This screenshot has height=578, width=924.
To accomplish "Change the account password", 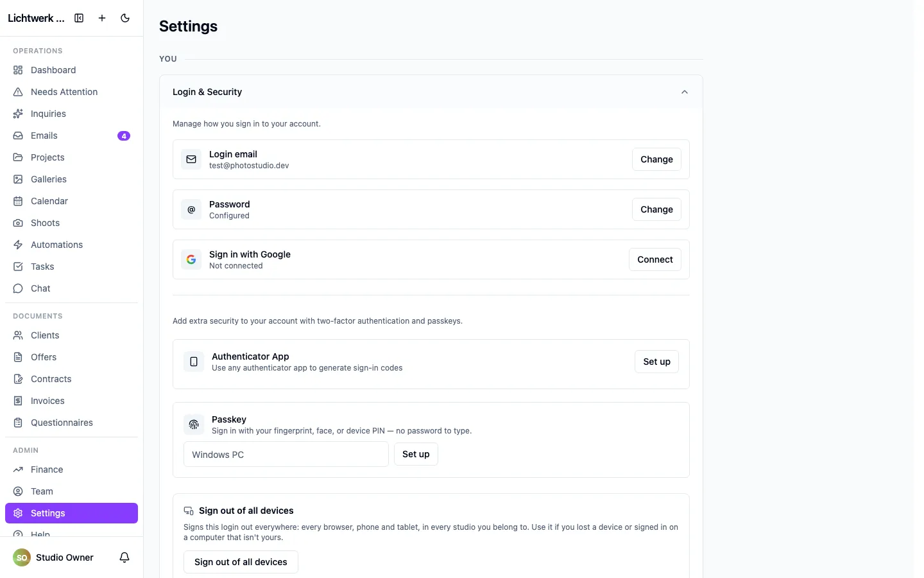I will tap(656, 209).
